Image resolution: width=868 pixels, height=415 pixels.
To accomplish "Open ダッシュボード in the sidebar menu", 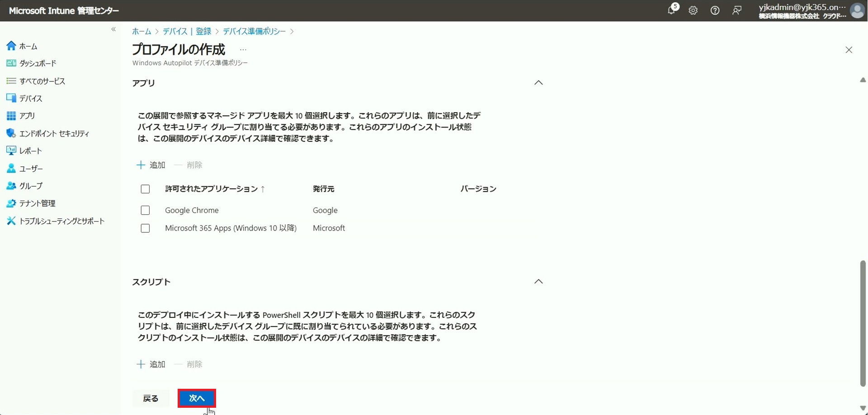I will (x=38, y=63).
